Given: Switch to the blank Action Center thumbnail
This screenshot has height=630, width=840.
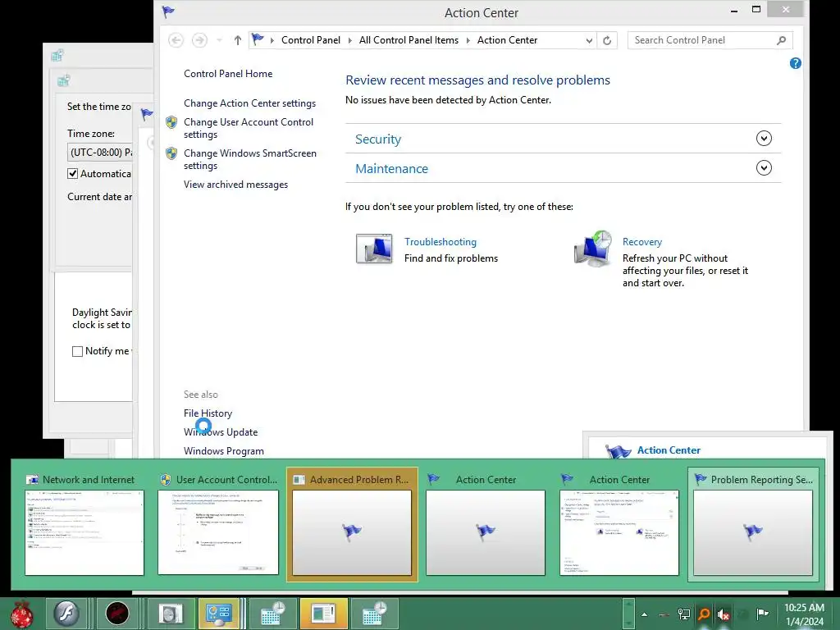Looking at the screenshot, I should point(486,524).
